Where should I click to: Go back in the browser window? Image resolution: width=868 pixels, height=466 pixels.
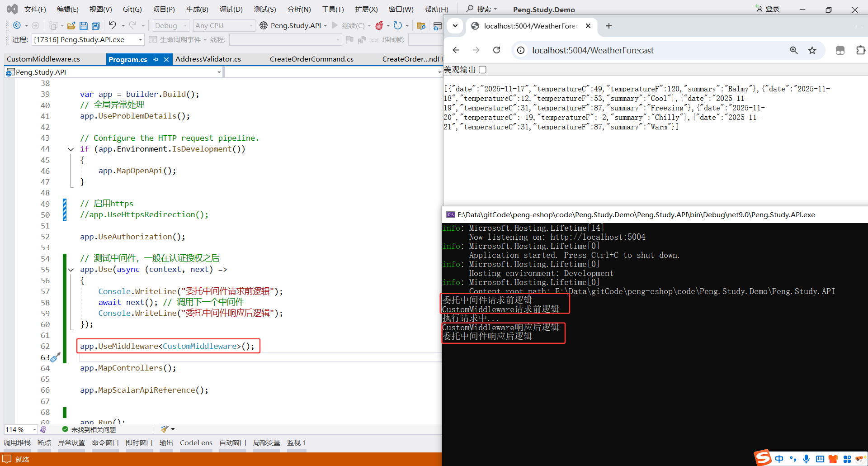click(x=456, y=50)
